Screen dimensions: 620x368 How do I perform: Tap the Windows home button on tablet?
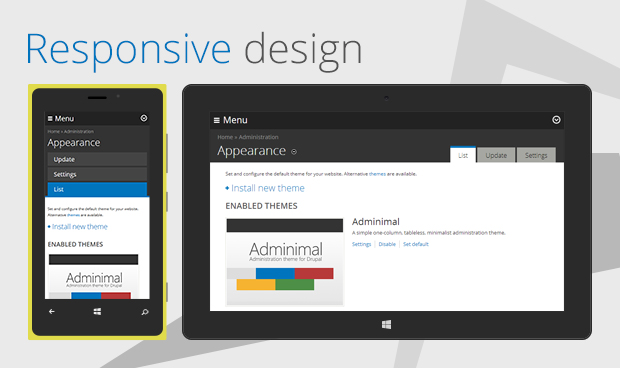pyautogui.click(x=387, y=325)
